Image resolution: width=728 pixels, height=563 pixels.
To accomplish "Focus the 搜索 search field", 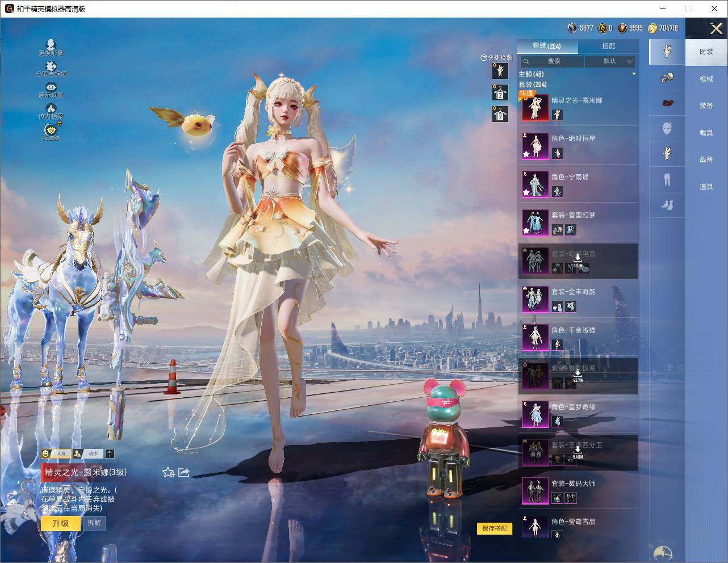I will pyautogui.click(x=551, y=61).
